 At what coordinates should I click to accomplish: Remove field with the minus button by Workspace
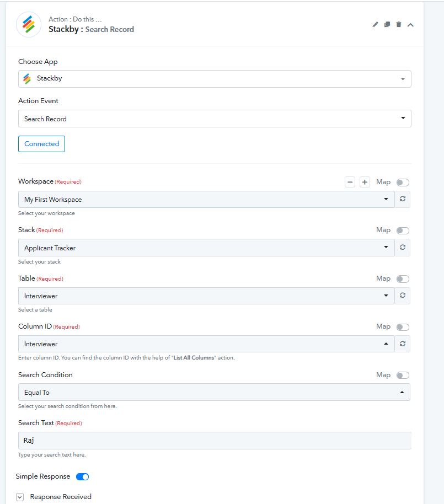coord(350,183)
